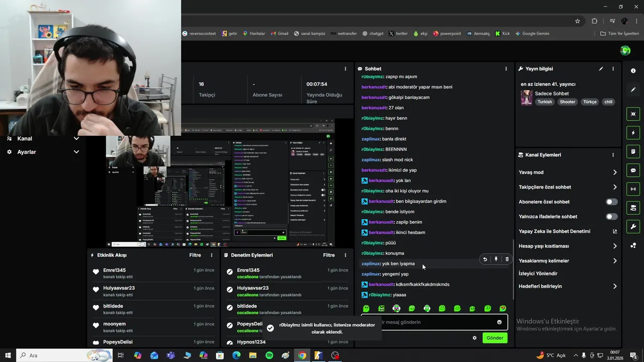This screenshot has width=644, height=362.
Task: Click the Sadece Sohbet category thumbnail
Action: click(526, 97)
